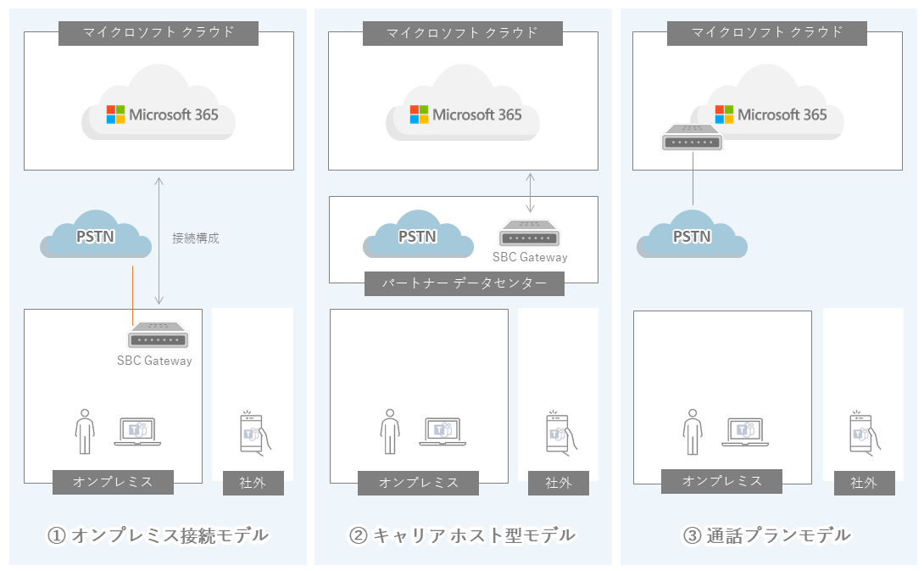The image size is (924, 571).
Task: Click the ③ 通話プランモデル title
Action: [x=767, y=535]
